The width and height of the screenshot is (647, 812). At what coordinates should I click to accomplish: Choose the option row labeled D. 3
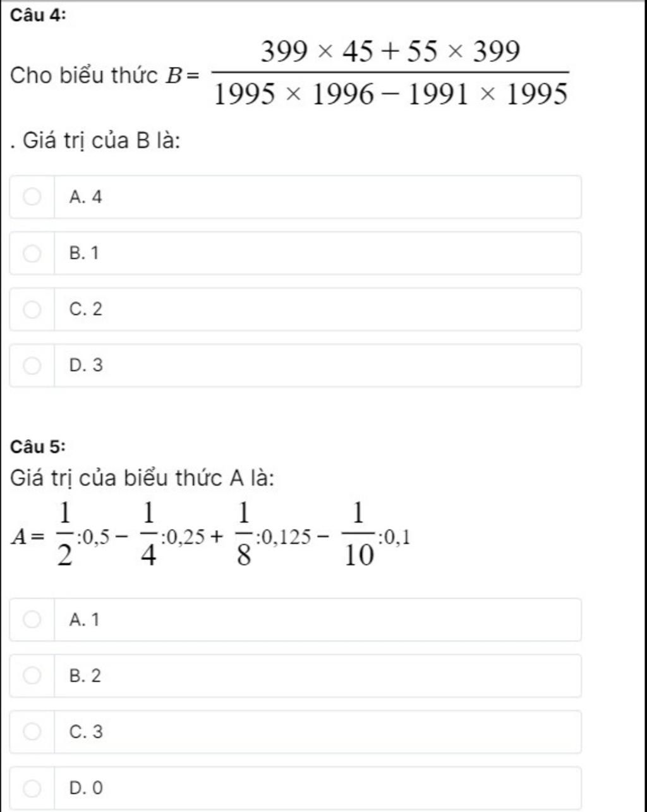(295, 366)
